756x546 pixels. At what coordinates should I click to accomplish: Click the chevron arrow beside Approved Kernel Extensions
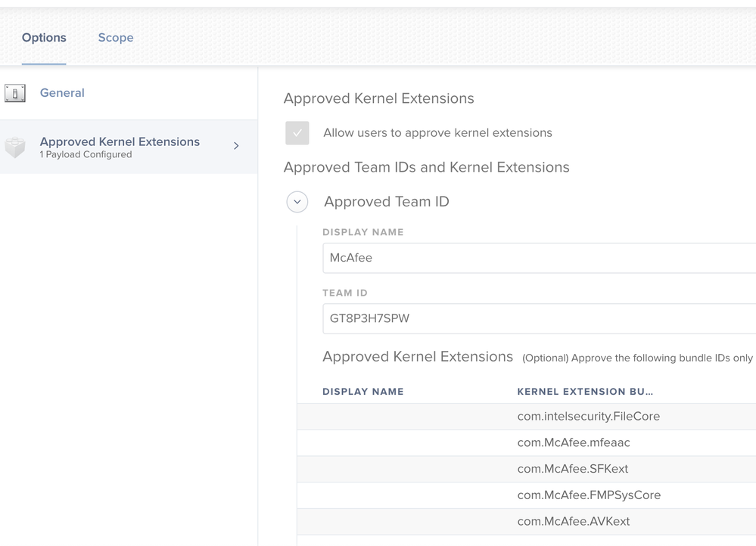point(236,145)
